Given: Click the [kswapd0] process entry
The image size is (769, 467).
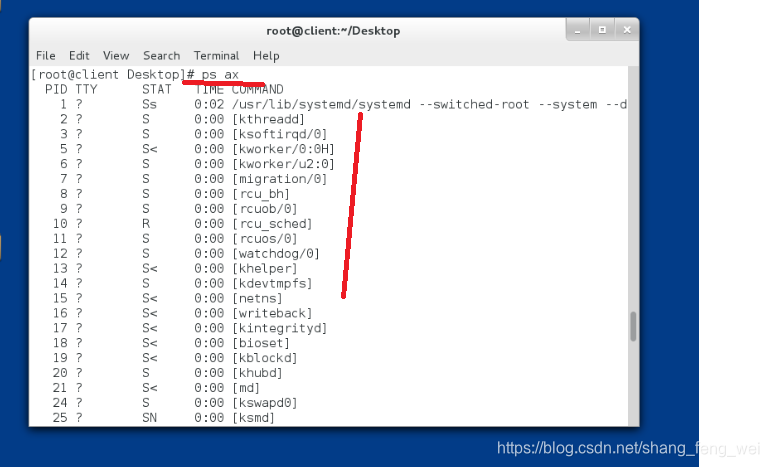Looking at the screenshot, I should point(265,403).
